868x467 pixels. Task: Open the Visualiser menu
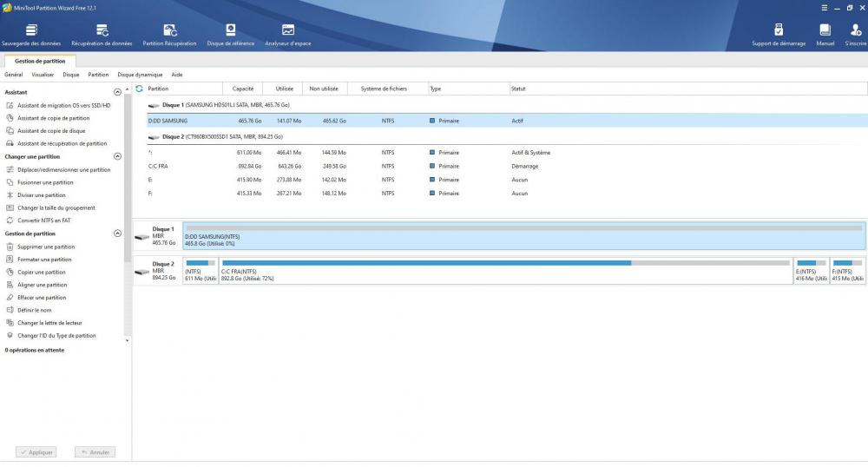pyautogui.click(x=43, y=75)
